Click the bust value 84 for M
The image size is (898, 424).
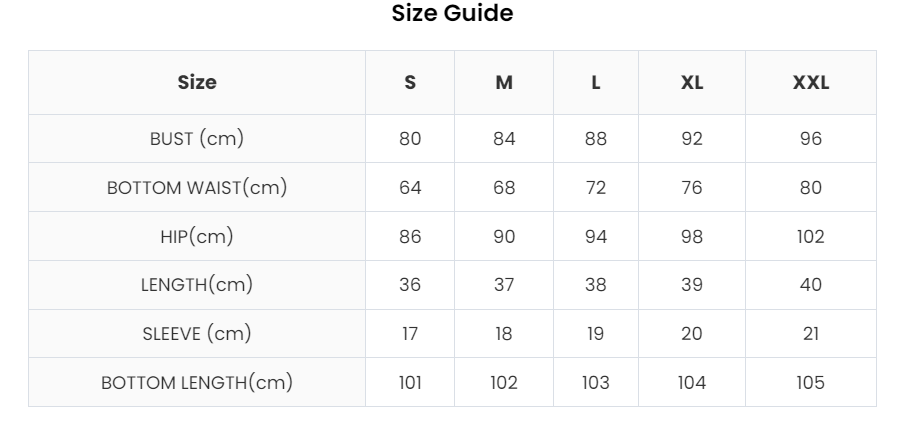click(504, 139)
